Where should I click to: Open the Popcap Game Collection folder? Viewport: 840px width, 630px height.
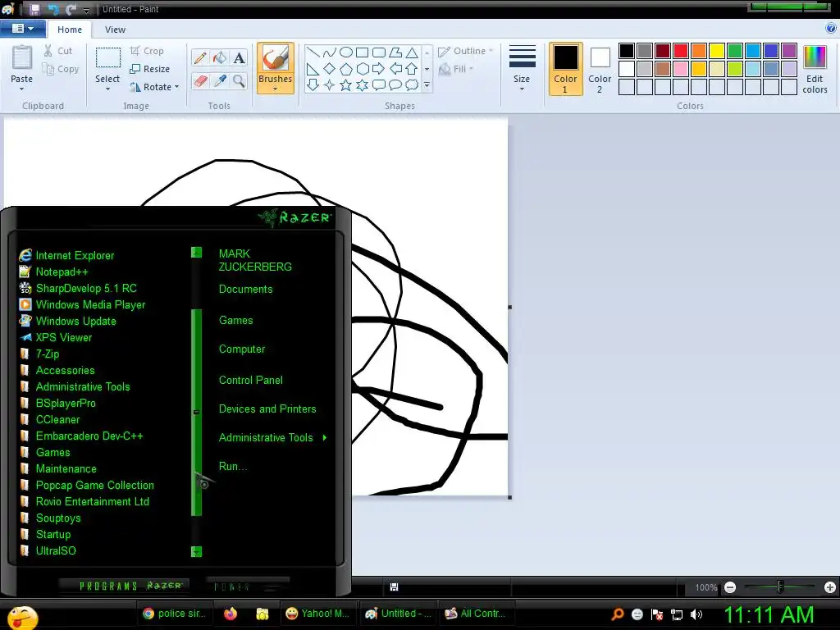point(87,485)
